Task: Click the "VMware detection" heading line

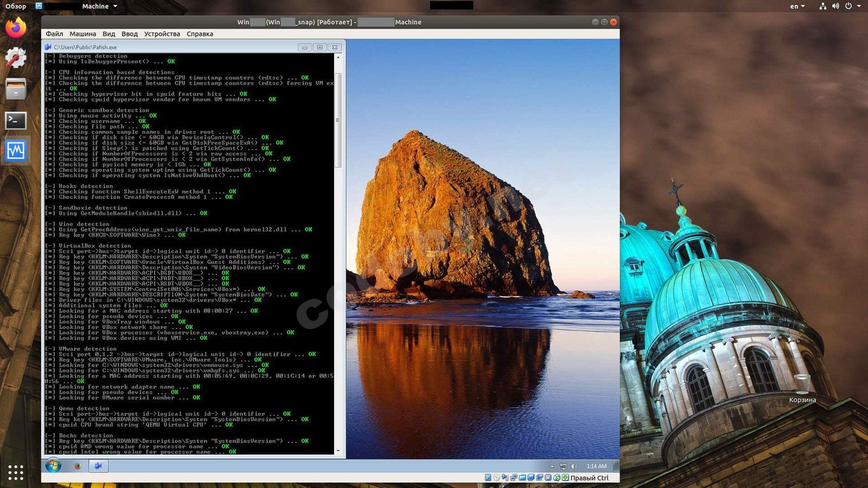Action: coord(81,349)
